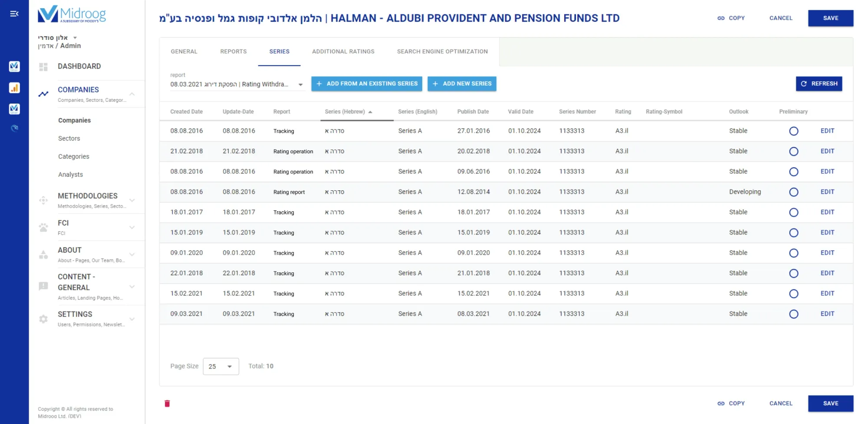Collapse the Companies sidebar section

132,94
